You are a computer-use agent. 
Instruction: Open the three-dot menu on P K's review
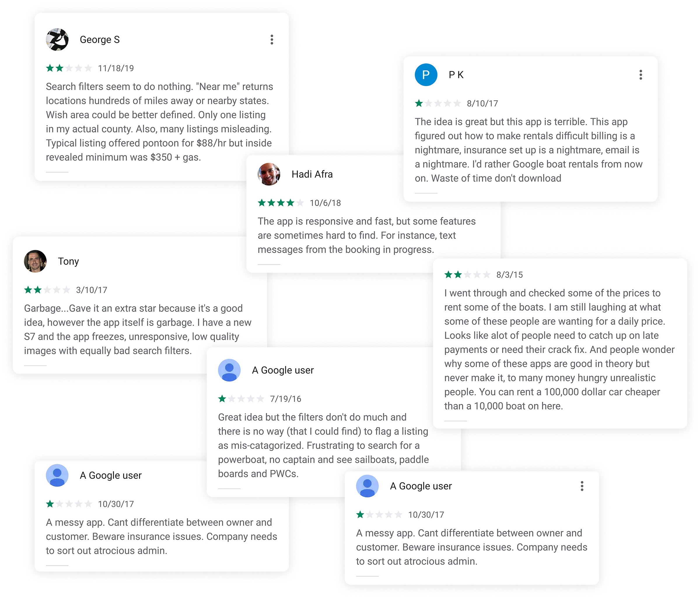click(640, 75)
